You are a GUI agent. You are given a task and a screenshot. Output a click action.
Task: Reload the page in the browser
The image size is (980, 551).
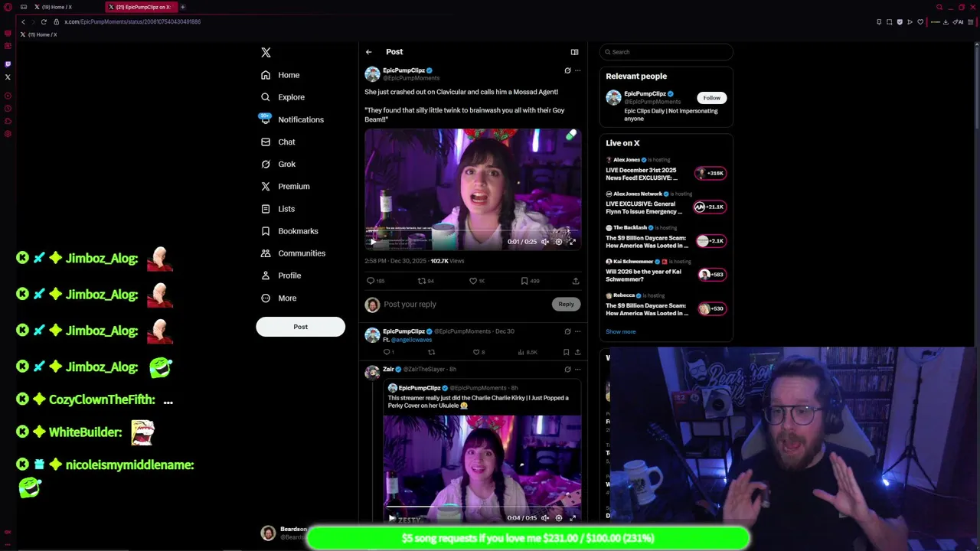click(x=44, y=21)
